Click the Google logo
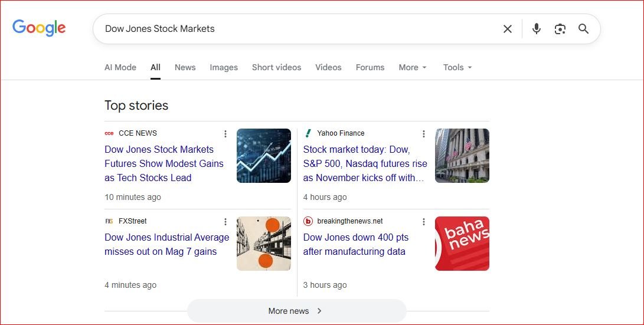 (39, 28)
